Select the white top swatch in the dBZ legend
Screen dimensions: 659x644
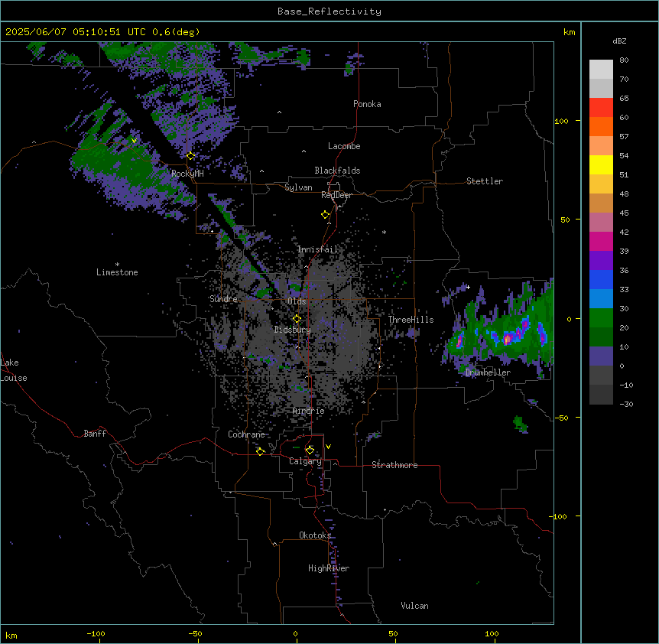(601, 70)
